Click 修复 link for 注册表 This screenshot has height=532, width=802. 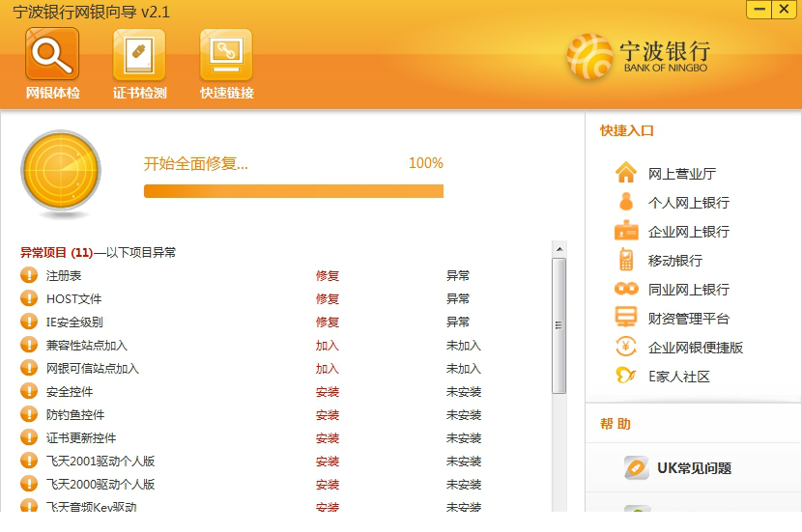[328, 275]
